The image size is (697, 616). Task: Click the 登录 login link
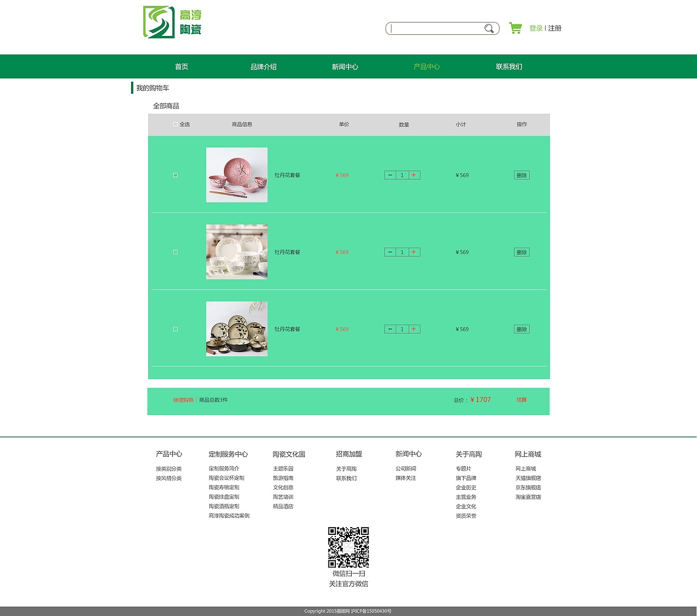(x=535, y=28)
